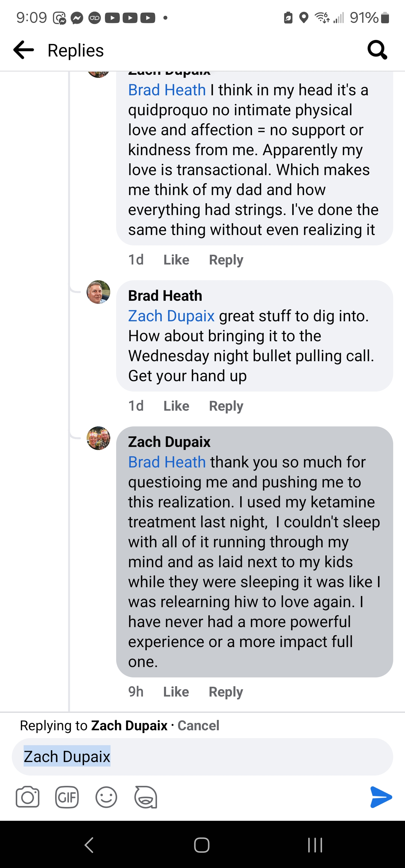Open the avatar sticker picker
This screenshot has height=868, width=405.
click(146, 797)
